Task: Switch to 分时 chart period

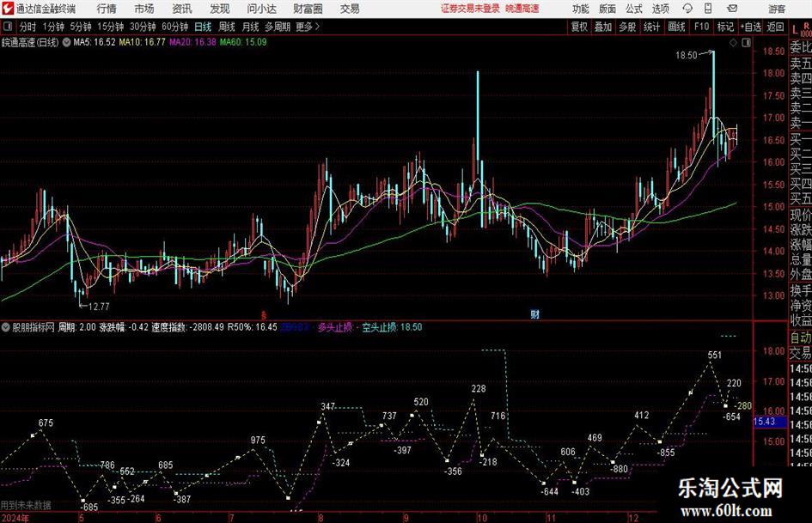Action: 27,27
